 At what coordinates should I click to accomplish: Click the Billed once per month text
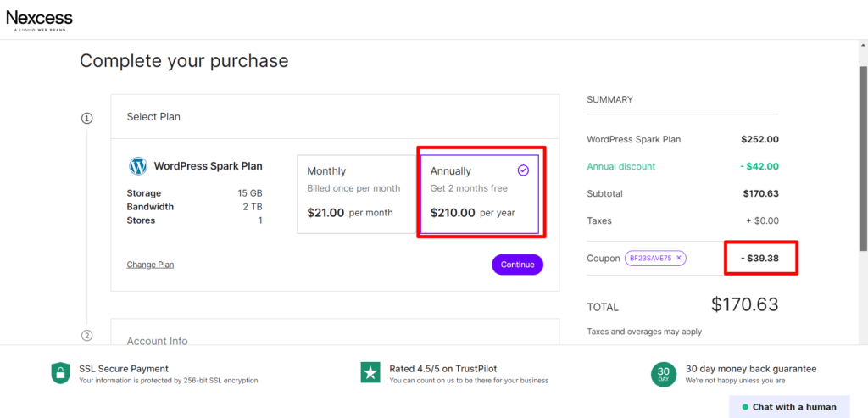click(x=353, y=188)
